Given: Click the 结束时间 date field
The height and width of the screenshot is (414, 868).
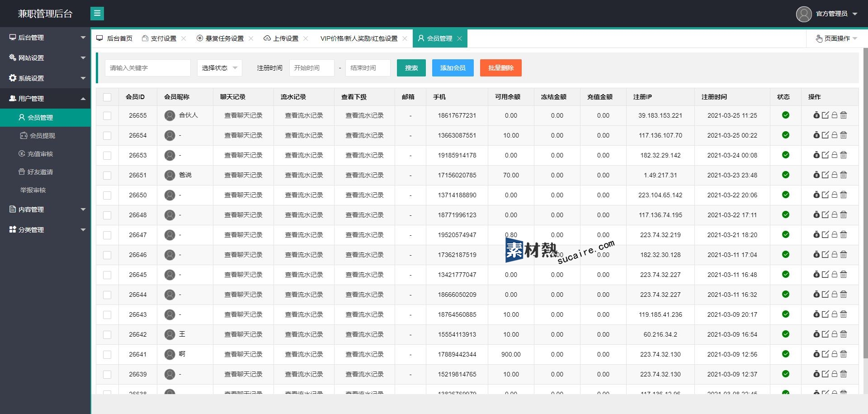Looking at the screenshot, I should 368,68.
